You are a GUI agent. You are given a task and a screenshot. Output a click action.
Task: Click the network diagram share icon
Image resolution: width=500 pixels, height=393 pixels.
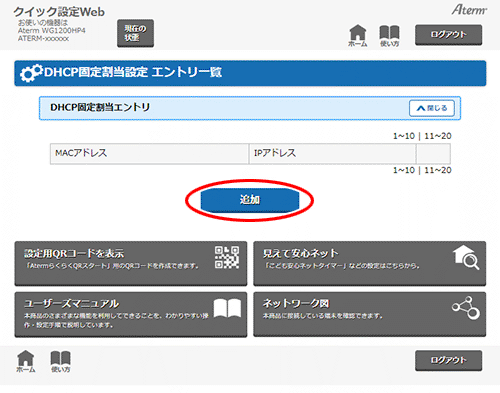pyautogui.click(x=466, y=308)
